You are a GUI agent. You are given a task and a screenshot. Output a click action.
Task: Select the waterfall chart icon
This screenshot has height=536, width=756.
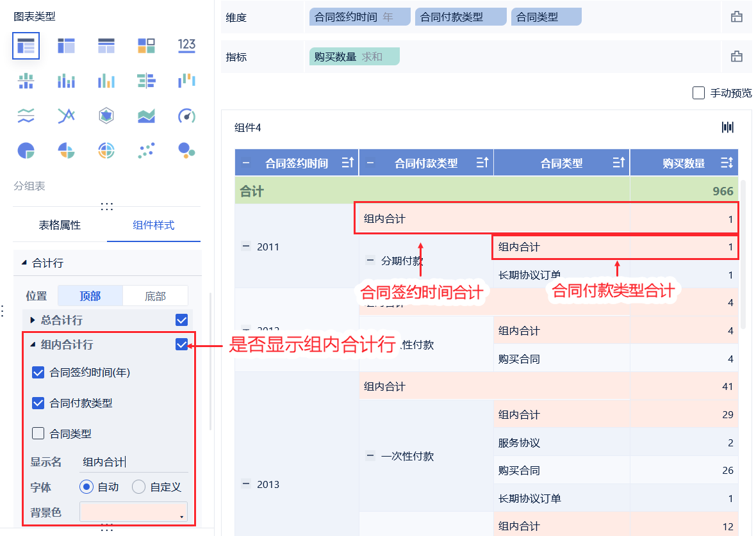186,81
